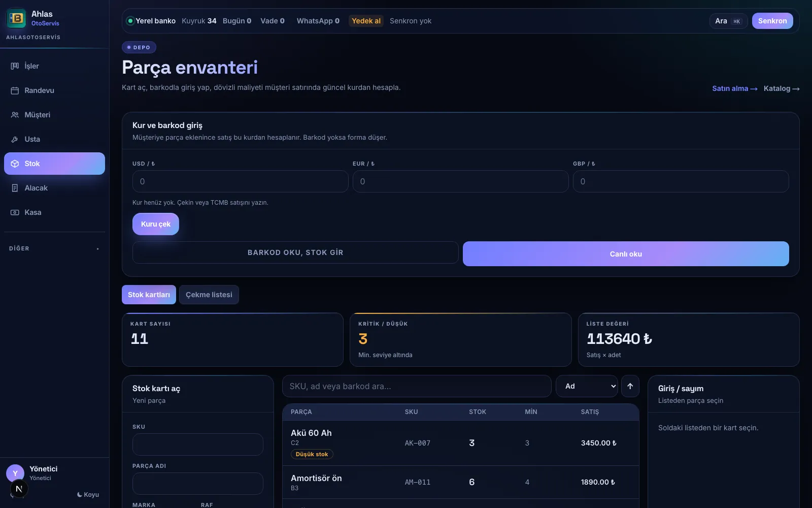This screenshot has height=508, width=812.
Task: Toggle the Koyu dark theme switch
Action: 88,495
